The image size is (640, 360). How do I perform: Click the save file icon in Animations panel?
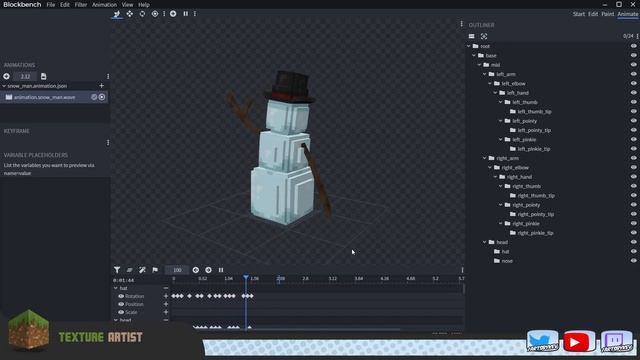coord(43,76)
